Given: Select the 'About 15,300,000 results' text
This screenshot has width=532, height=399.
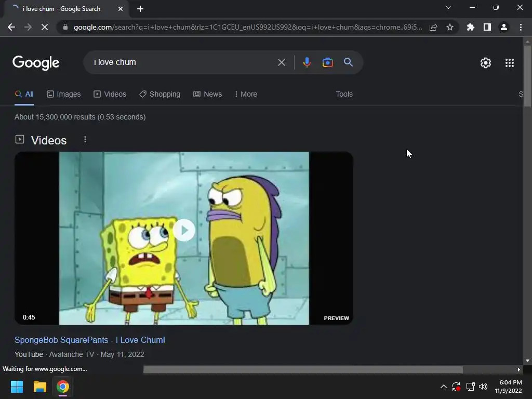Looking at the screenshot, I should pos(80,117).
